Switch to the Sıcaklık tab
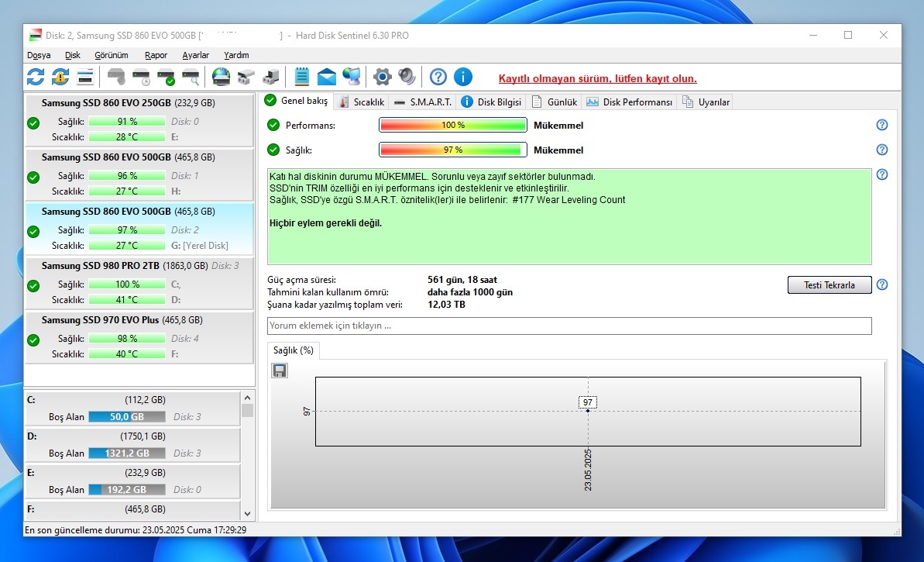This screenshot has width=924, height=562. [362, 102]
